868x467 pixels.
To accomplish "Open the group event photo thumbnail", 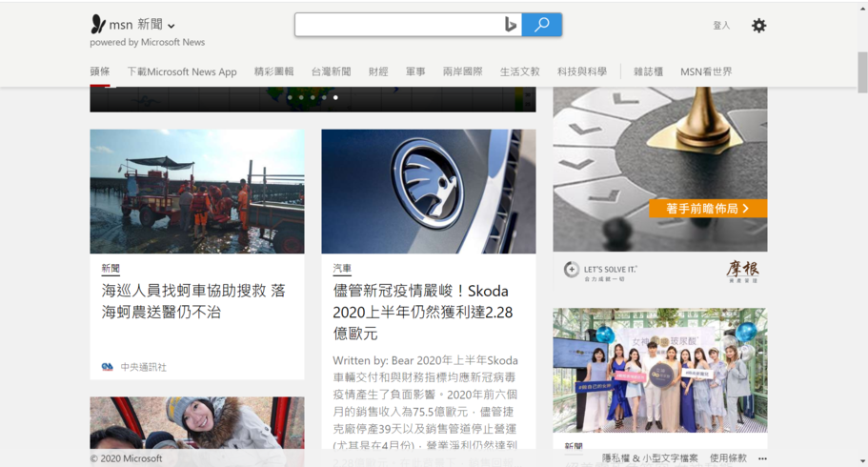I will click(x=660, y=370).
